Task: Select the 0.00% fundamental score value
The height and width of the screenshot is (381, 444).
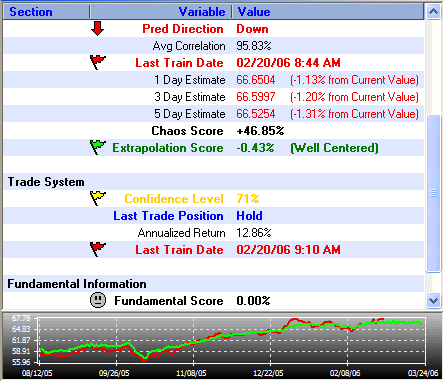Action: pyautogui.click(x=253, y=301)
